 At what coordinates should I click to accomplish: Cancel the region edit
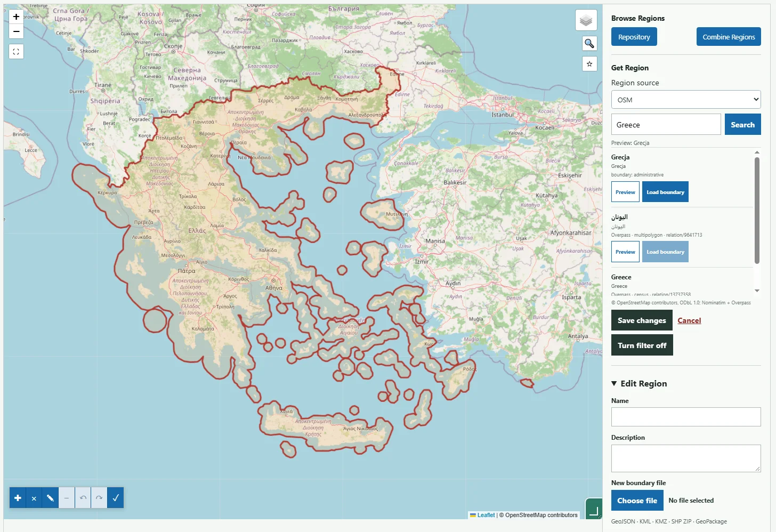click(x=689, y=320)
